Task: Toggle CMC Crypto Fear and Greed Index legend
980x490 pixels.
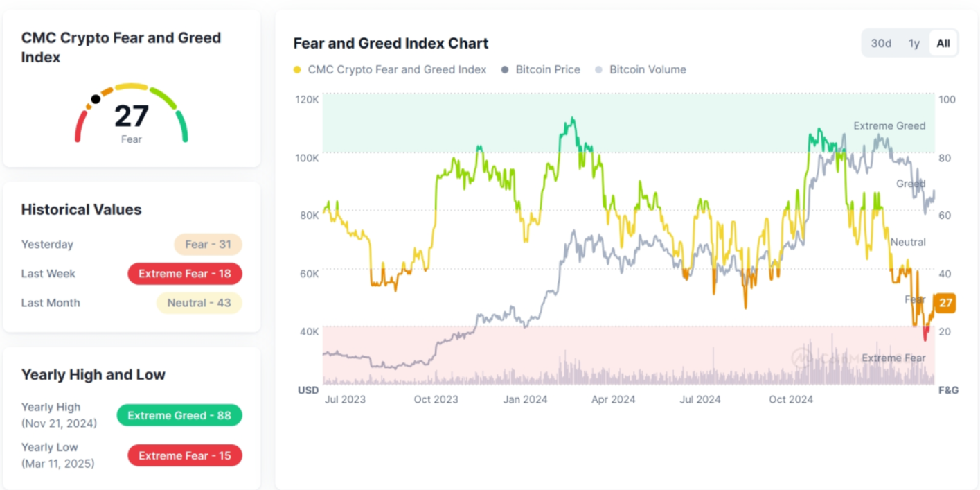Action: (x=397, y=69)
